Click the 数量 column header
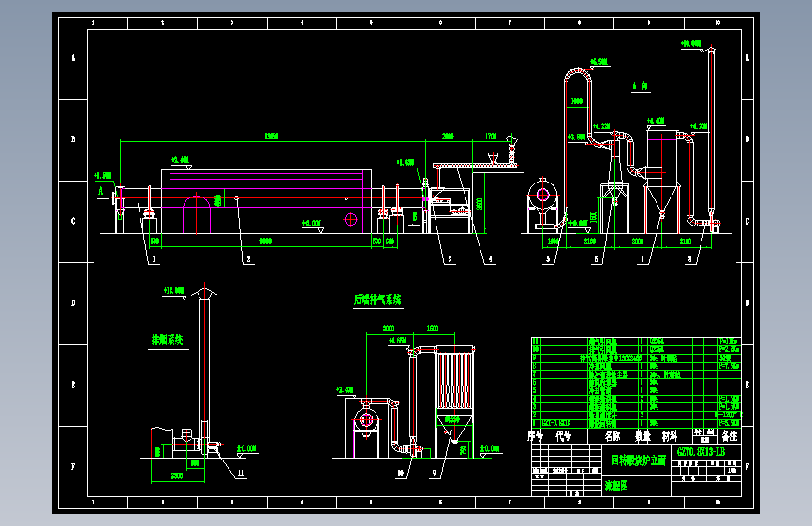812x526 pixels. tap(643, 436)
